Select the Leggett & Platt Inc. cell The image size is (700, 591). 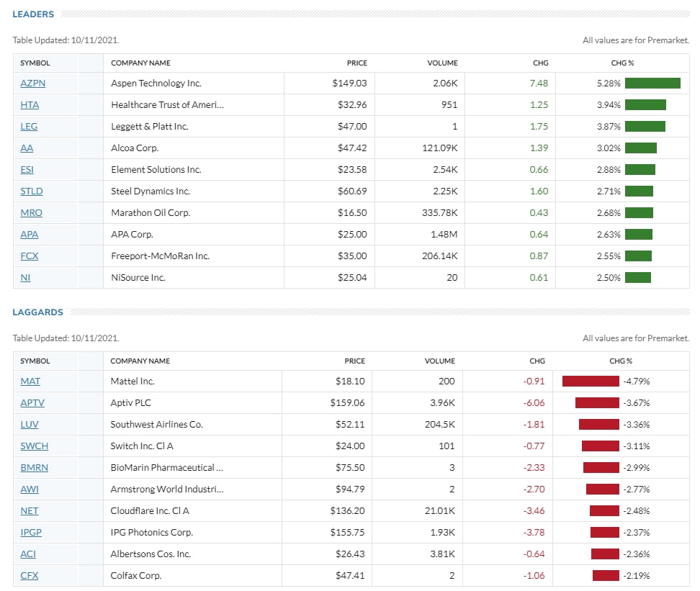(150, 126)
